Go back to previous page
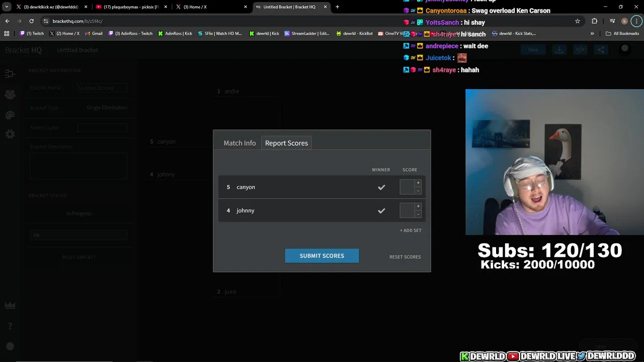This screenshot has height=362, width=644. (7, 21)
